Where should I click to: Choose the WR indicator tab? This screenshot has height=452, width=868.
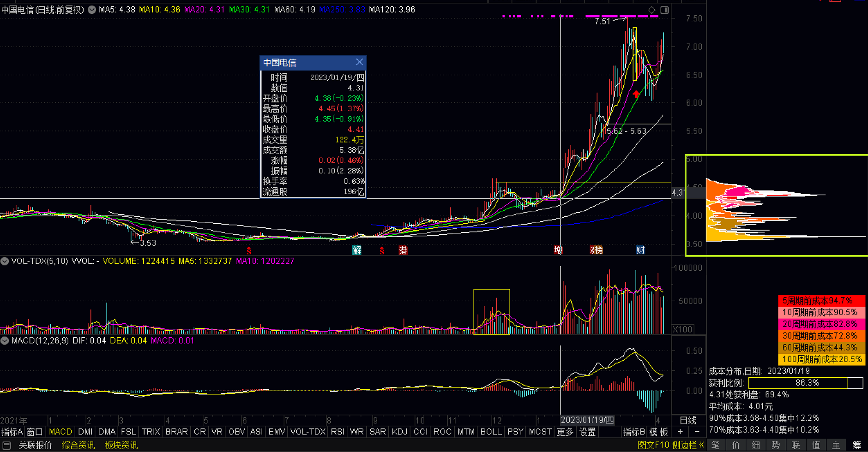pos(356,432)
